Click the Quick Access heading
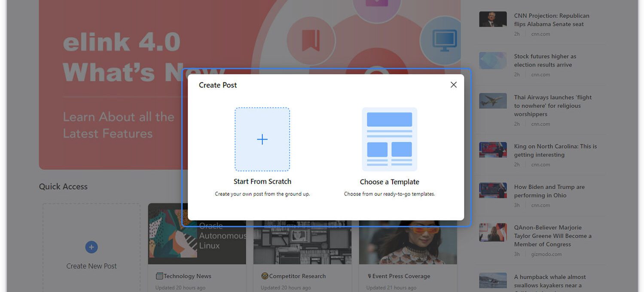 [x=63, y=187]
